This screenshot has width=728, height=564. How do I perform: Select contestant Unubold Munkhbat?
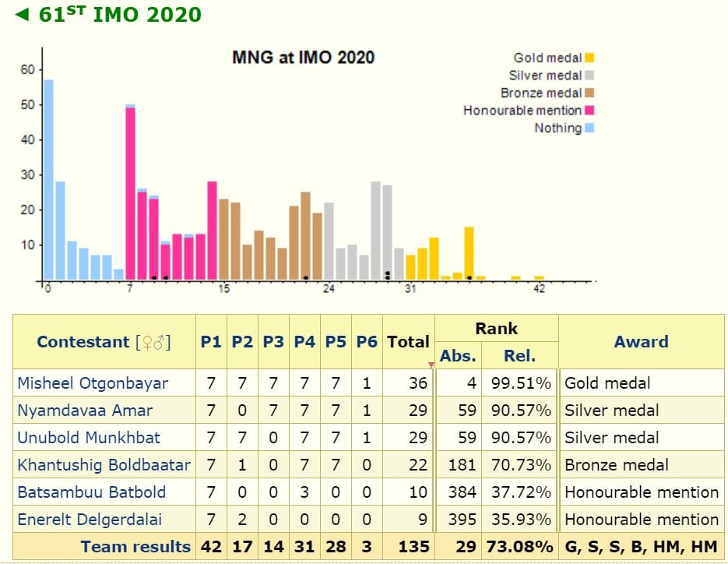88,438
